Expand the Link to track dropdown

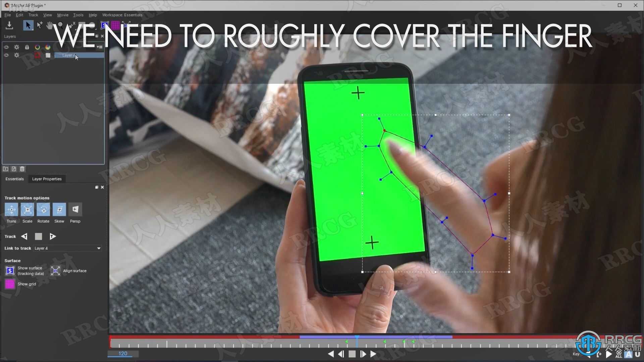[99, 248]
